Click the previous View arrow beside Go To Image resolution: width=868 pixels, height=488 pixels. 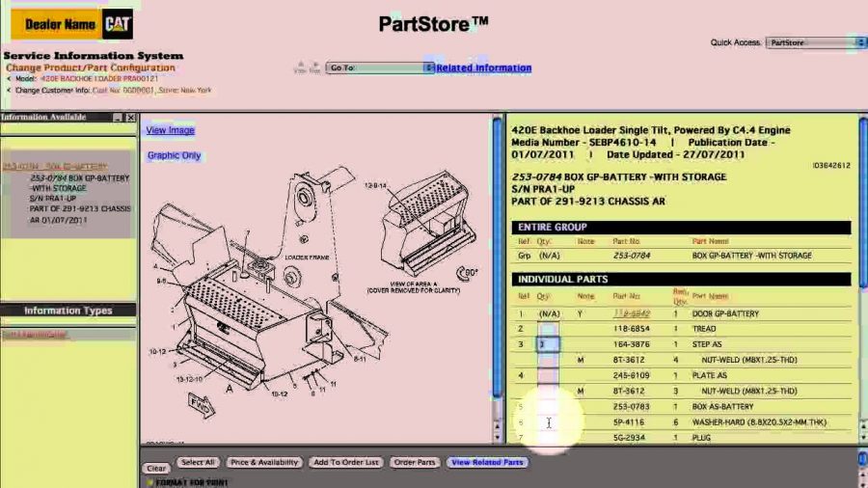301,67
